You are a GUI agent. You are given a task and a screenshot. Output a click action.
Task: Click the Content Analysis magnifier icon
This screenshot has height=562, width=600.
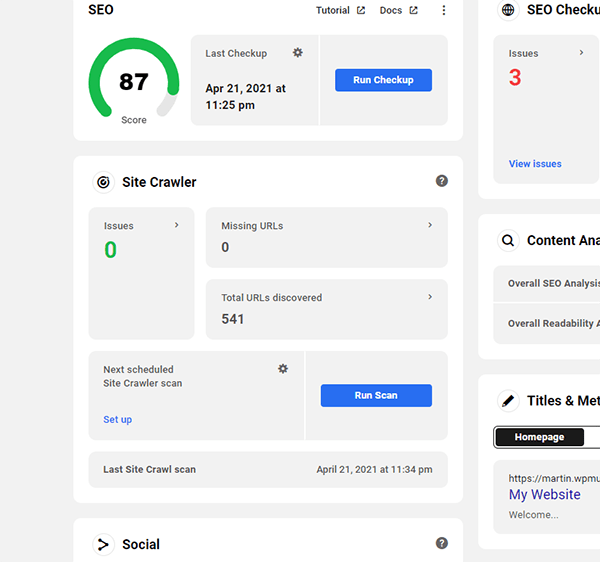pos(508,240)
